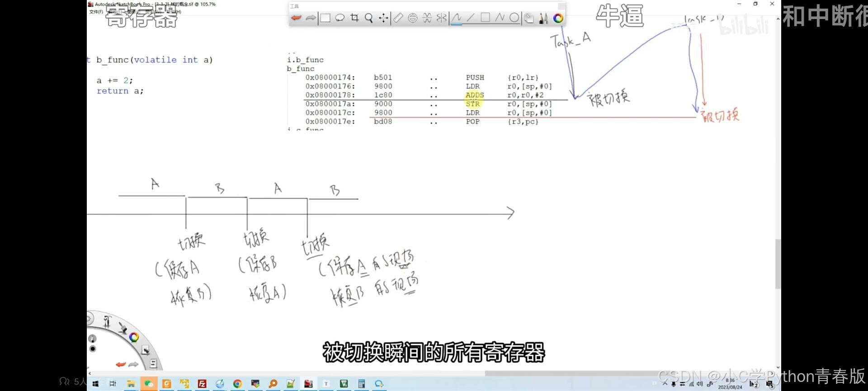This screenshot has height=391, width=868.
Task: Click the lagoon redo arrow
Action: [x=134, y=364]
